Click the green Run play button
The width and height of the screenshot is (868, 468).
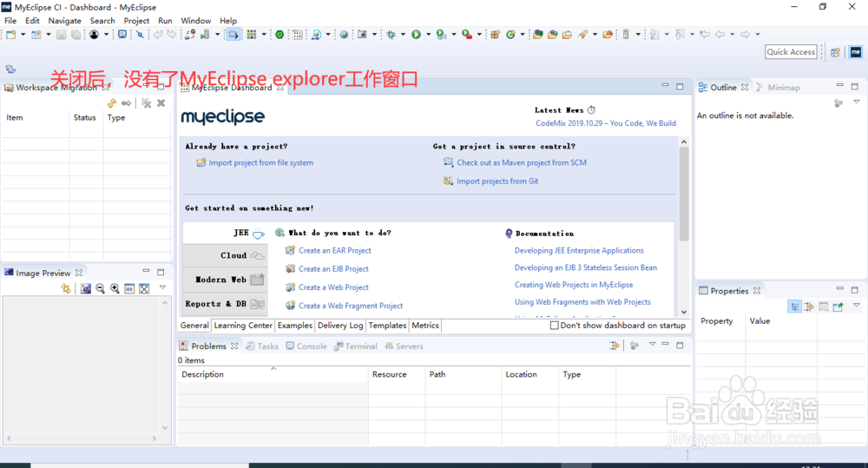click(416, 35)
